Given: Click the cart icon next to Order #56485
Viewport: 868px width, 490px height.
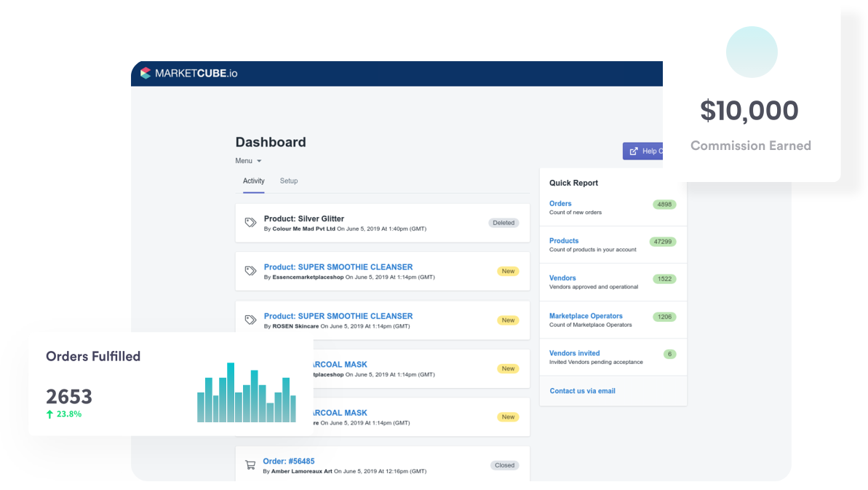Looking at the screenshot, I should 250,465.
